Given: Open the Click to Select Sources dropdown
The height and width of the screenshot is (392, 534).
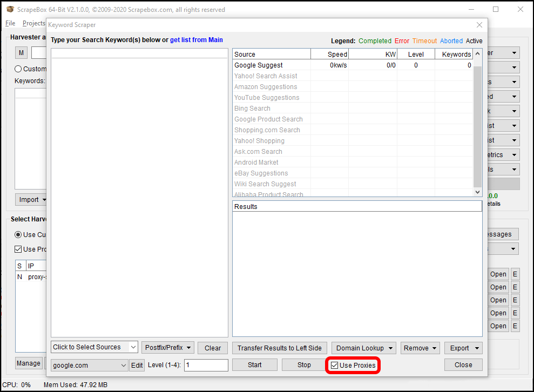Looking at the screenshot, I should [x=94, y=348].
